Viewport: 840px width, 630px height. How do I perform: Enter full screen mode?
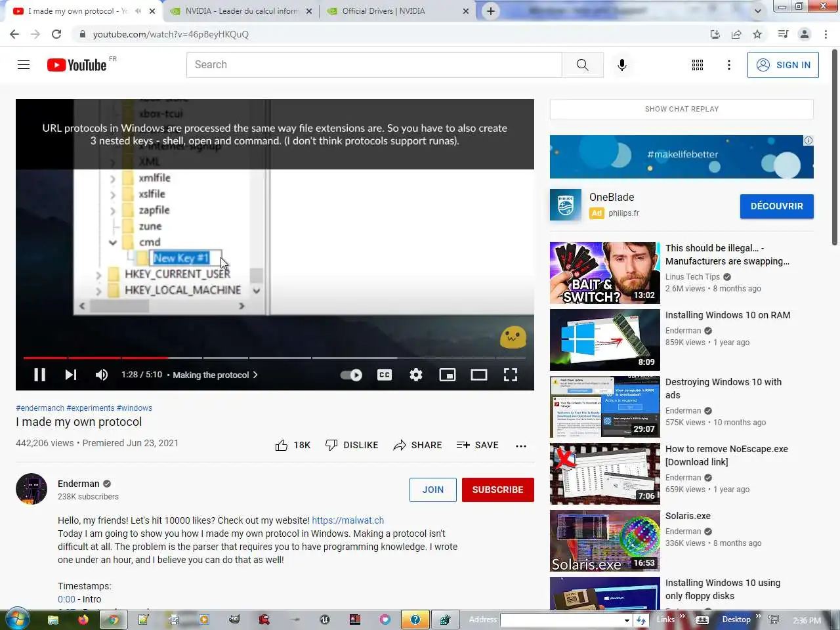click(x=511, y=375)
